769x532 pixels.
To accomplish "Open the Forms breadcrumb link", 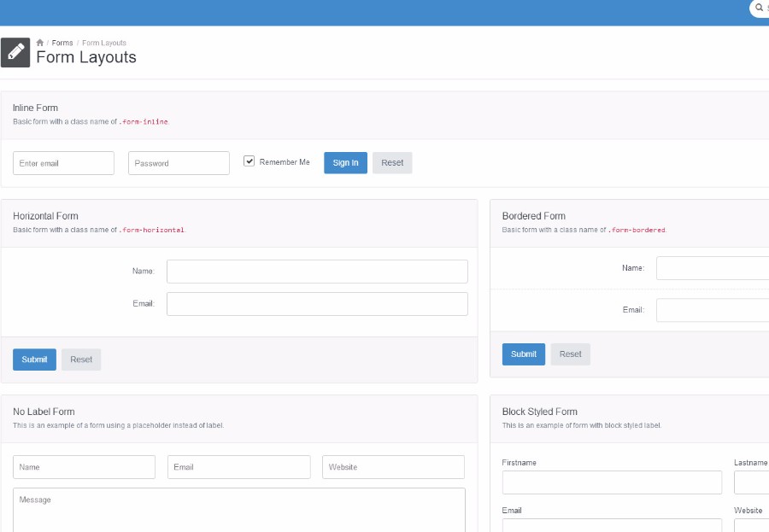I will pos(62,43).
